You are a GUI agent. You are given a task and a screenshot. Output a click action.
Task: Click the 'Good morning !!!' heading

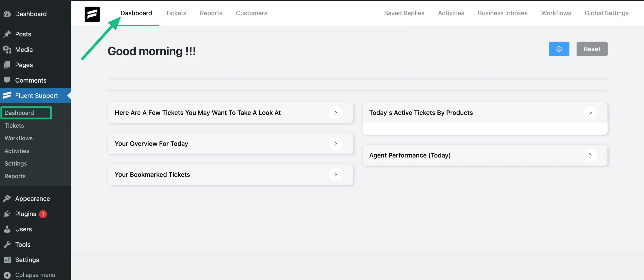(x=151, y=51)
